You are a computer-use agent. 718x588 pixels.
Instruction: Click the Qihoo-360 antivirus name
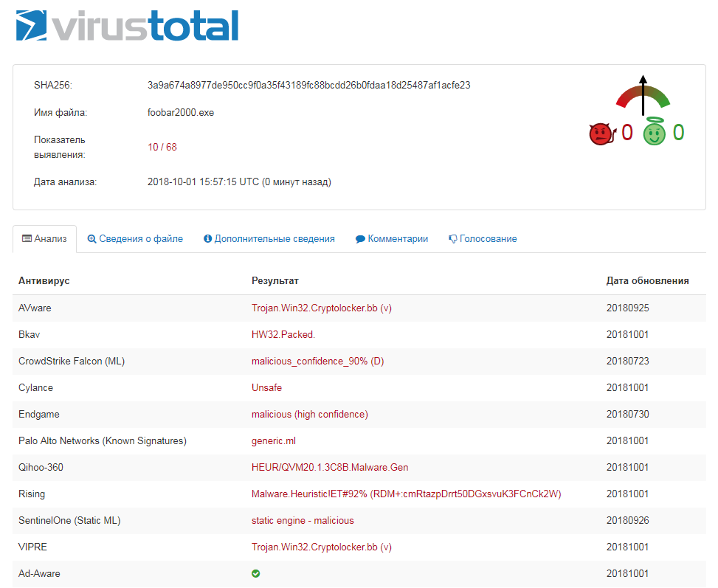[41, 467]
